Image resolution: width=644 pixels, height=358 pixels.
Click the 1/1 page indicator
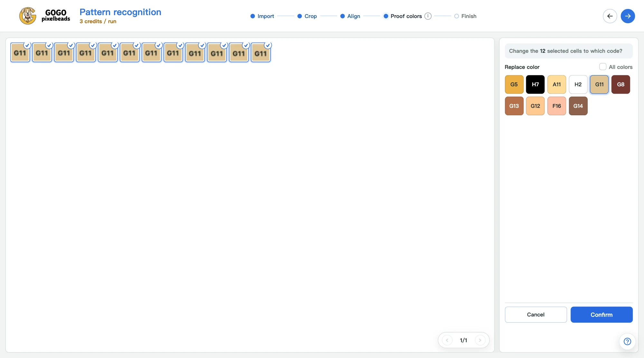463,340
